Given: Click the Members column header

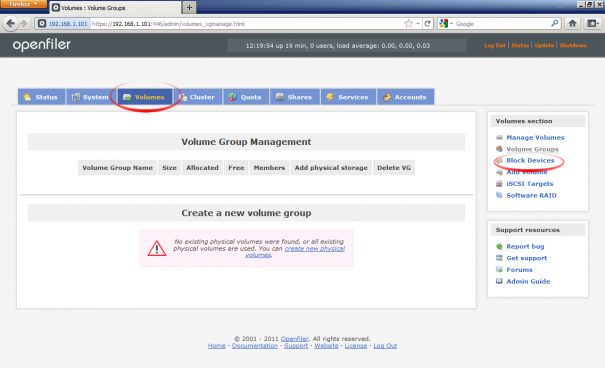Looking at the screenshot, I should (x=269, y=168).
